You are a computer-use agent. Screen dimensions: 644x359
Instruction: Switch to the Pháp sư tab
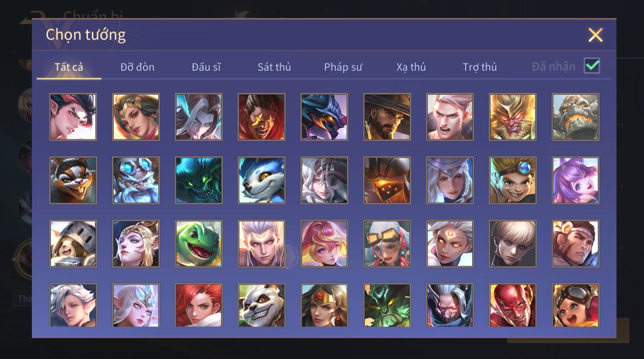click(x=343, y=67)
